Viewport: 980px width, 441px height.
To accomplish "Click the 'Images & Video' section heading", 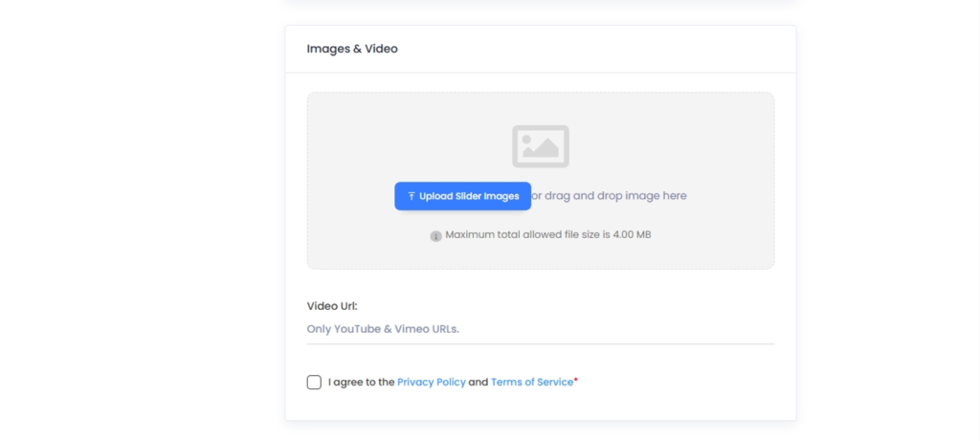I will (352, 49).
